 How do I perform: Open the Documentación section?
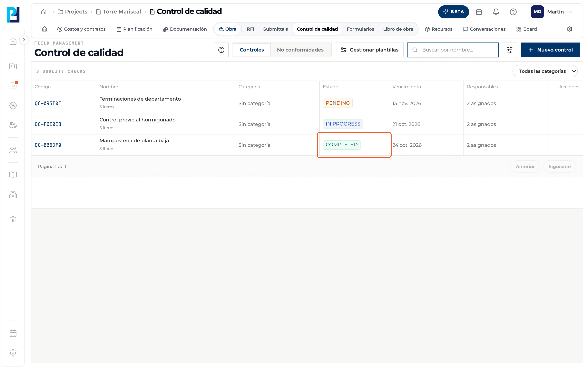pyautogui.click(x=185, y=29)
